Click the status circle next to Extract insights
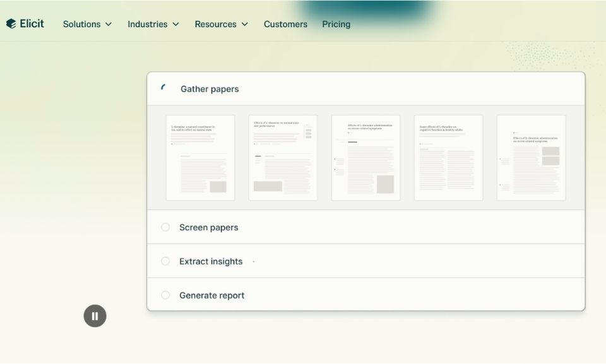 [x=165, y=261]
